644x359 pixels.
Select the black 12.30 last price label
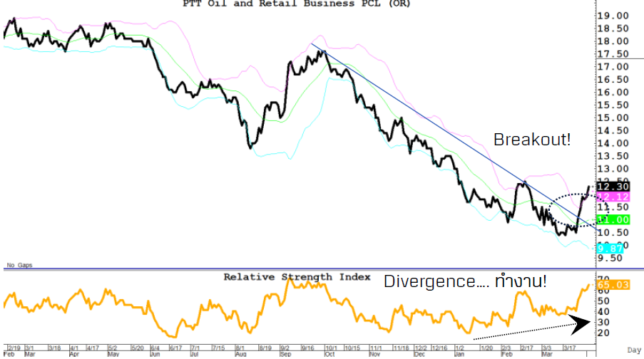[x=613, y=187]
